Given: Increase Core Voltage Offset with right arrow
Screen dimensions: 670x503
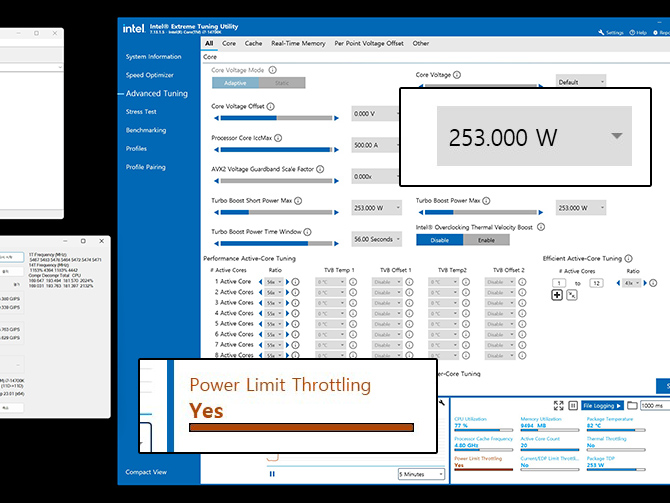Looking at the screenshot, I should (336, 118).
